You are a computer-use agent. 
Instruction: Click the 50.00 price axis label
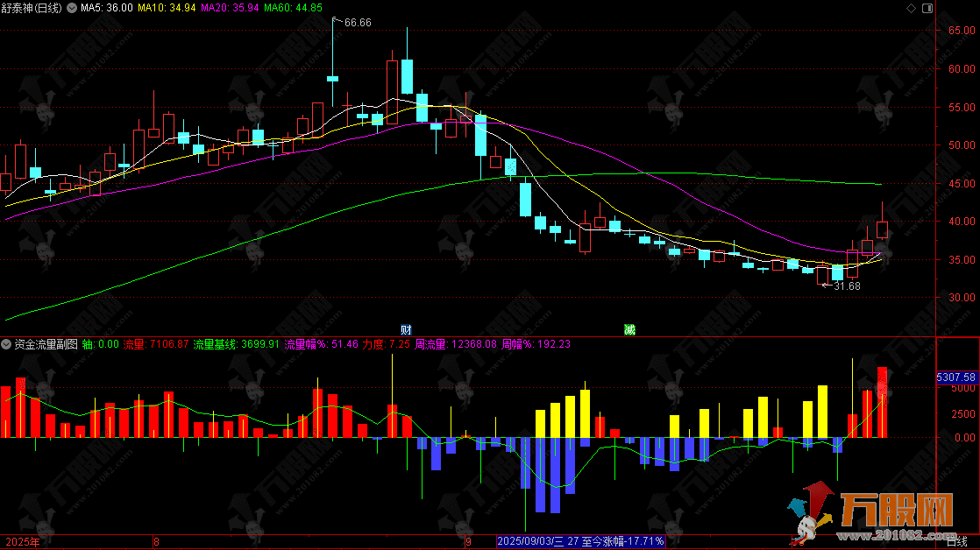(x=962, y=145)
